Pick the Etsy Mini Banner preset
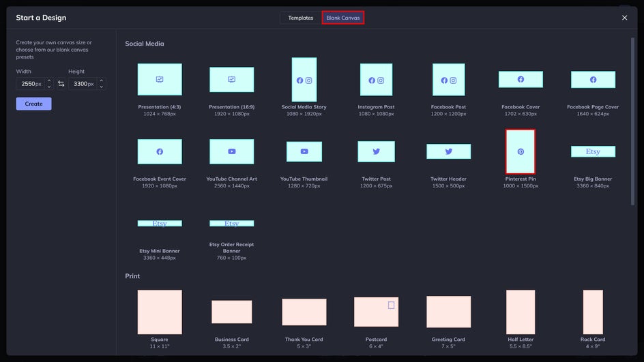The width and height of the screenshot is (644, 362). click(x=160, y=224)
